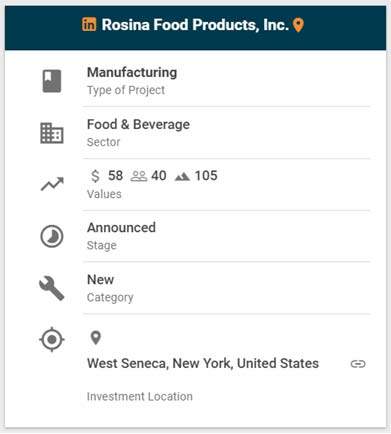Click the small gray location pin icon

(96, 338)
